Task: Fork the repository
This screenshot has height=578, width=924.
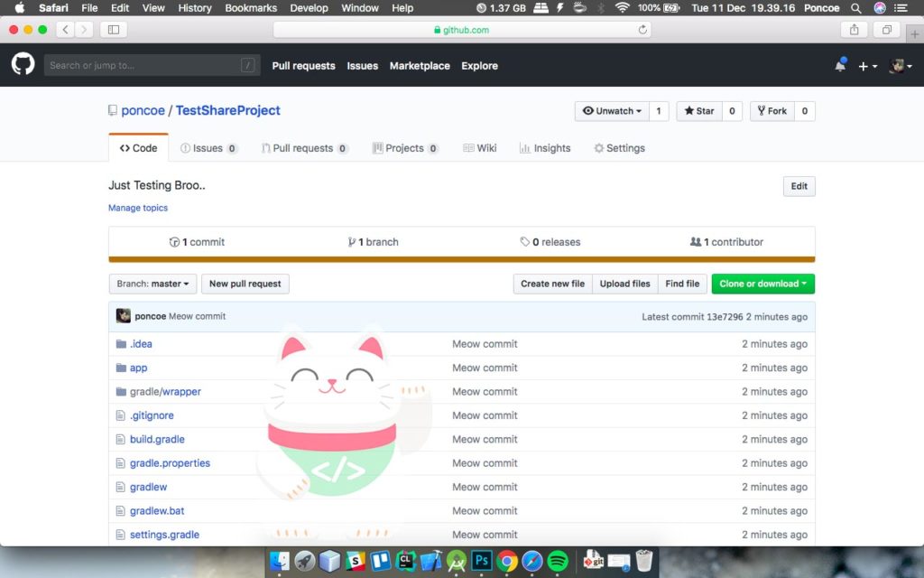Action: coord(772,111)
